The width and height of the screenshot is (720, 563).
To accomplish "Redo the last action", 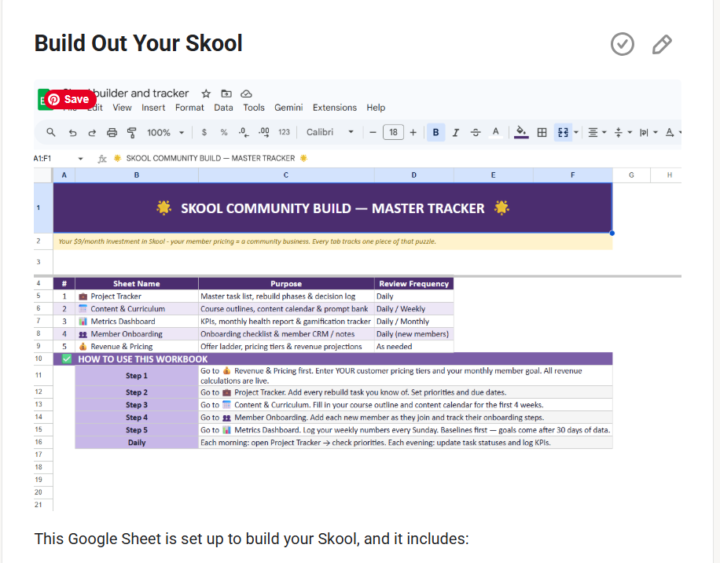I will (x=92, y=133).
